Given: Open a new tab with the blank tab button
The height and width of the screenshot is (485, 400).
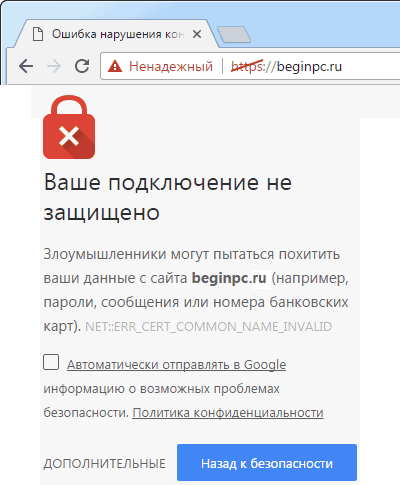Looking at the screenshot, I should 234,34.
